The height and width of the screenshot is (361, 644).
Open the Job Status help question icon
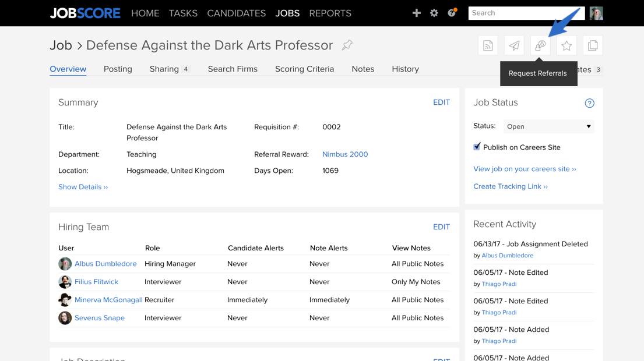589,104
